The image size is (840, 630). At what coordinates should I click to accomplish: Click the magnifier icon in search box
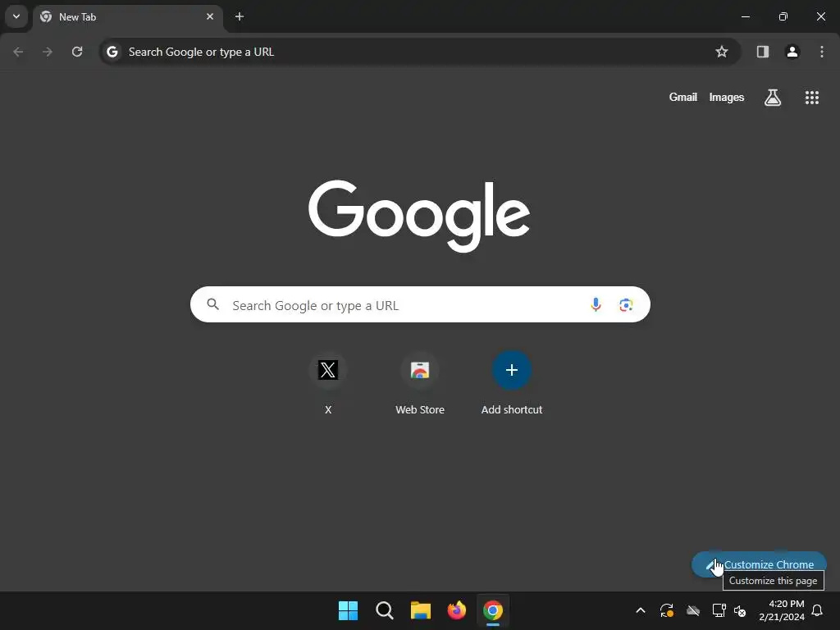213,305
